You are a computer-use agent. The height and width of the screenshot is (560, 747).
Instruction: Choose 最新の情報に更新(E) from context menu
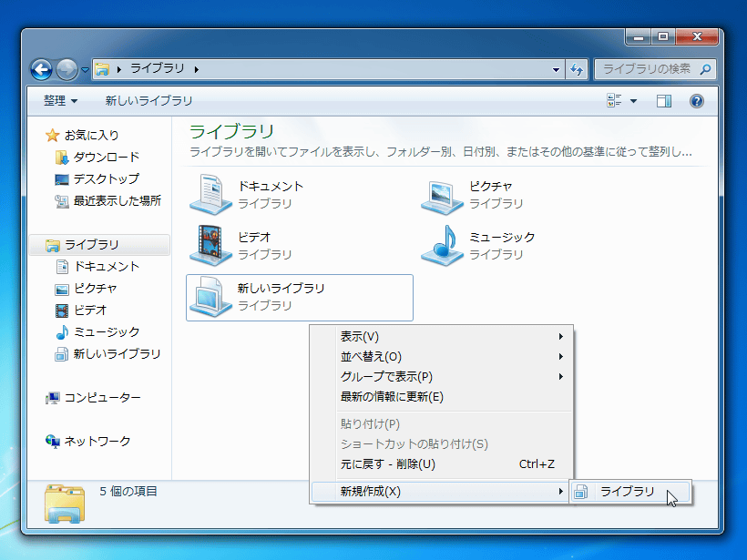pos(441,397)
